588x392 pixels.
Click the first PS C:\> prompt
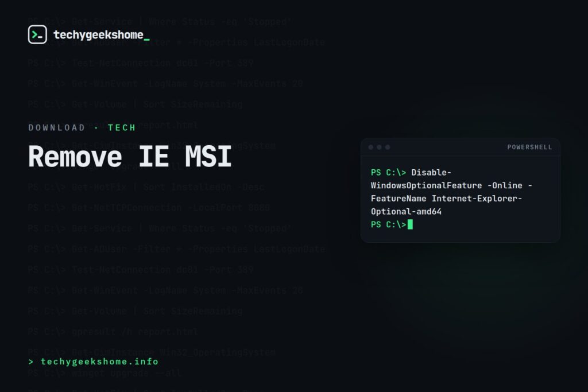pyautogui.click(x=389, y=172)
